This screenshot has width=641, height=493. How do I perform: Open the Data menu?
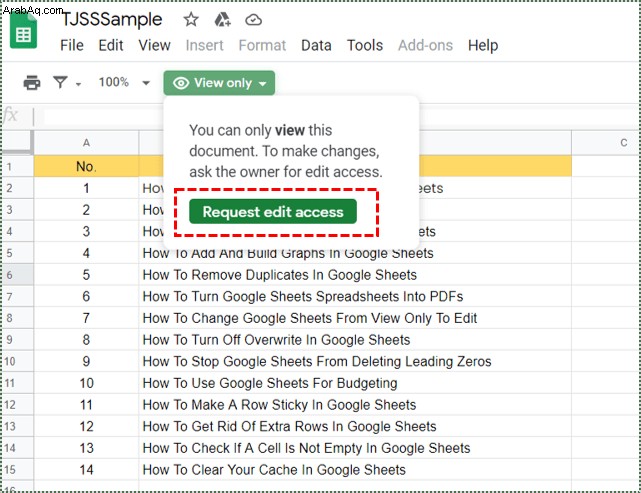[x=316, y=45]
